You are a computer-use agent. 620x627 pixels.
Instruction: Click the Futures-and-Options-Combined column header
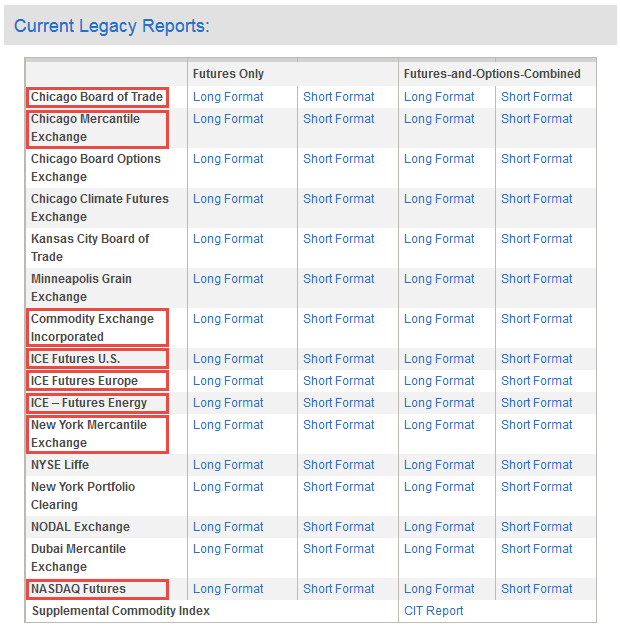coord(492,74)
